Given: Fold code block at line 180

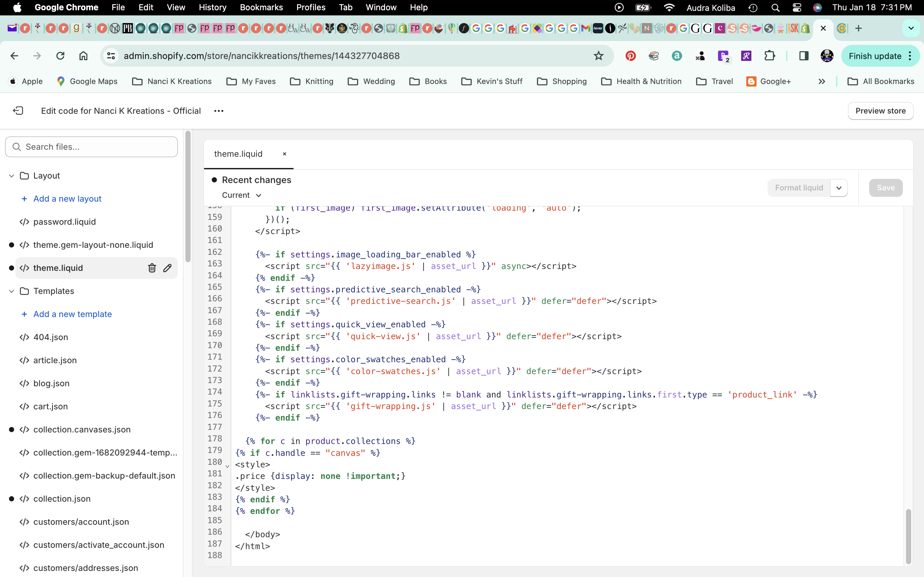Looking at the screenshot, I should click(227, 466).
